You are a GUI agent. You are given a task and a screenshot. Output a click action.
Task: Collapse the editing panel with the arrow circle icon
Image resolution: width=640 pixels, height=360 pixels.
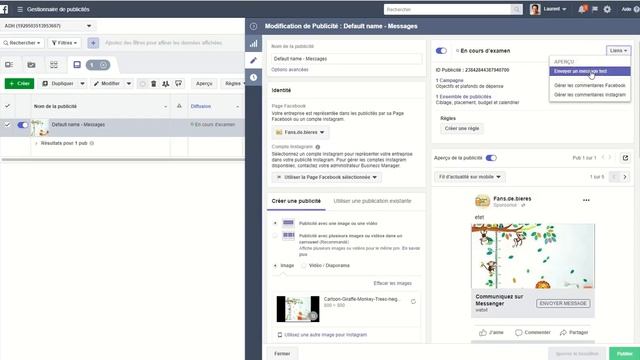(x=253, y=26)
